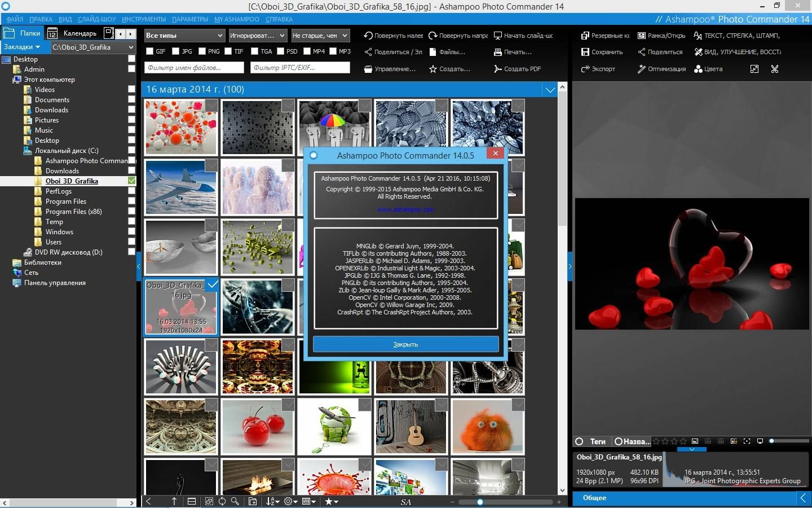Click Экспорт export arrow

(598, 69)
